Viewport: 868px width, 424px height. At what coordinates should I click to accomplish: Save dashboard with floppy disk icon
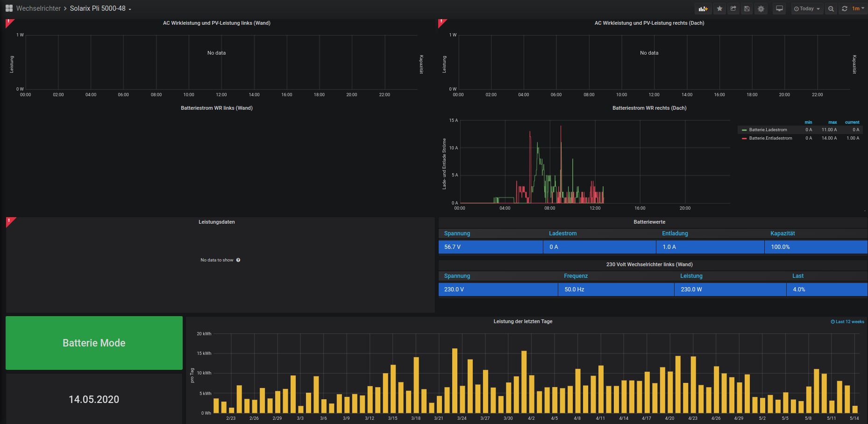(x=747, y=8)
